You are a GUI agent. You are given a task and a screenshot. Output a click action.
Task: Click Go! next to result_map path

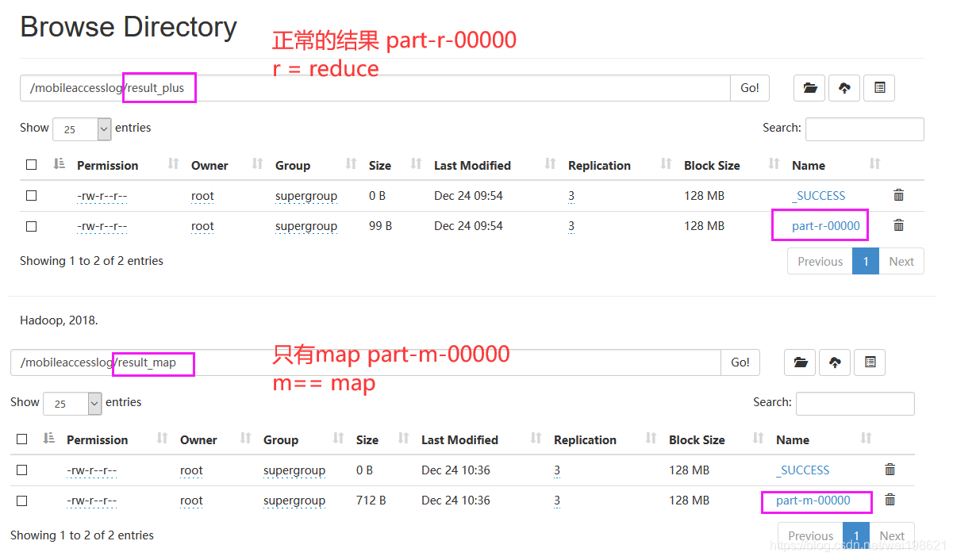click(740, 362)
